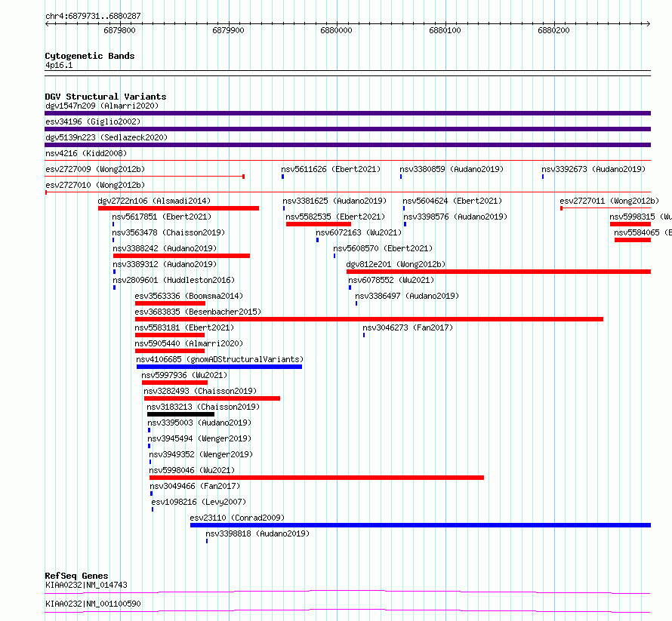The image size is (672, 621).
Task: Click the dgv2722n106 (Alsmadi2014) red bar
Action: pyautogui.click(x=178, y=208)
